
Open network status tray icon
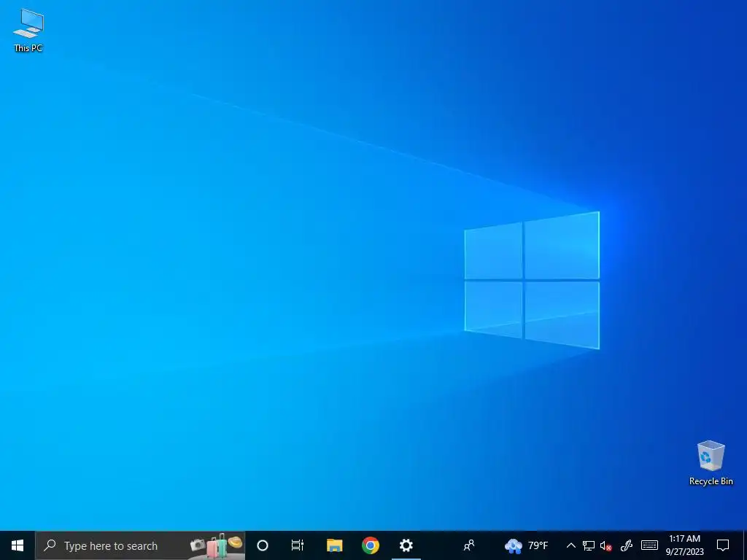(589, 545)
